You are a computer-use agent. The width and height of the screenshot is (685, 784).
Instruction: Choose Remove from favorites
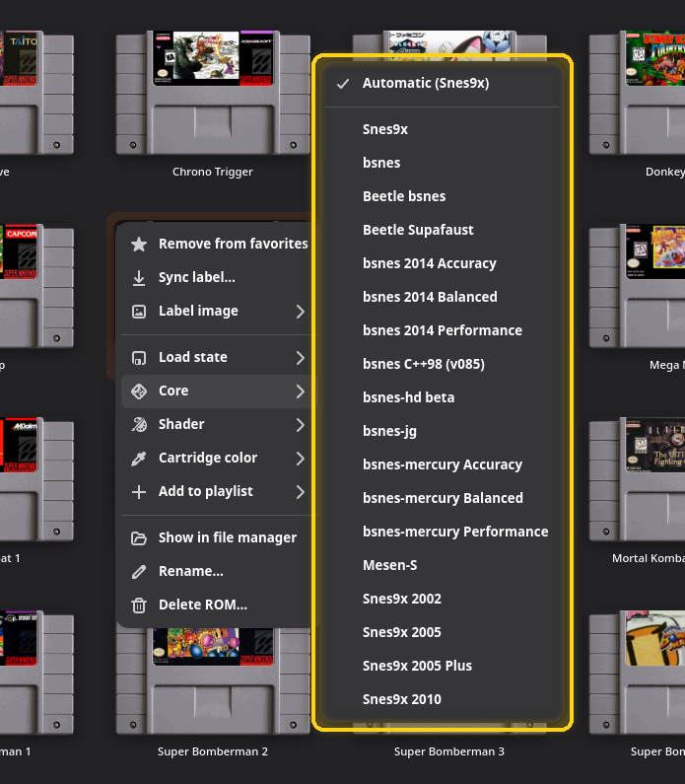pos(218,244)
